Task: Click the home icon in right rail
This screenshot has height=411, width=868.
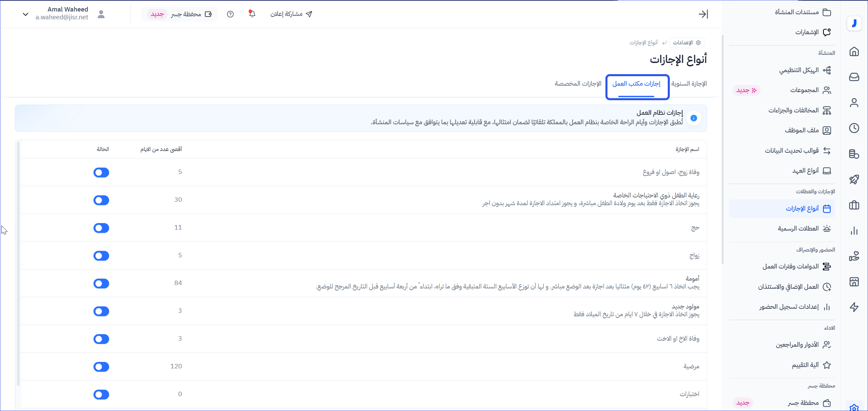Action: (x=854, y=51)
